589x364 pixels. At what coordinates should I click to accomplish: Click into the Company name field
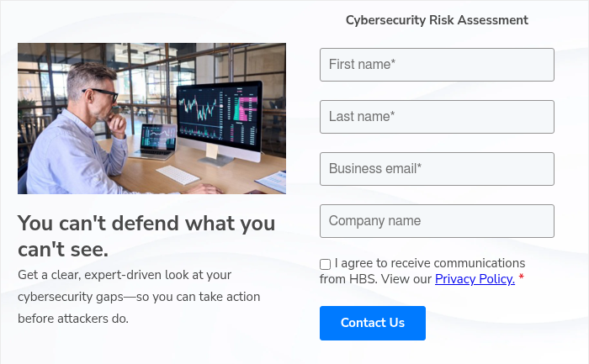437,221
